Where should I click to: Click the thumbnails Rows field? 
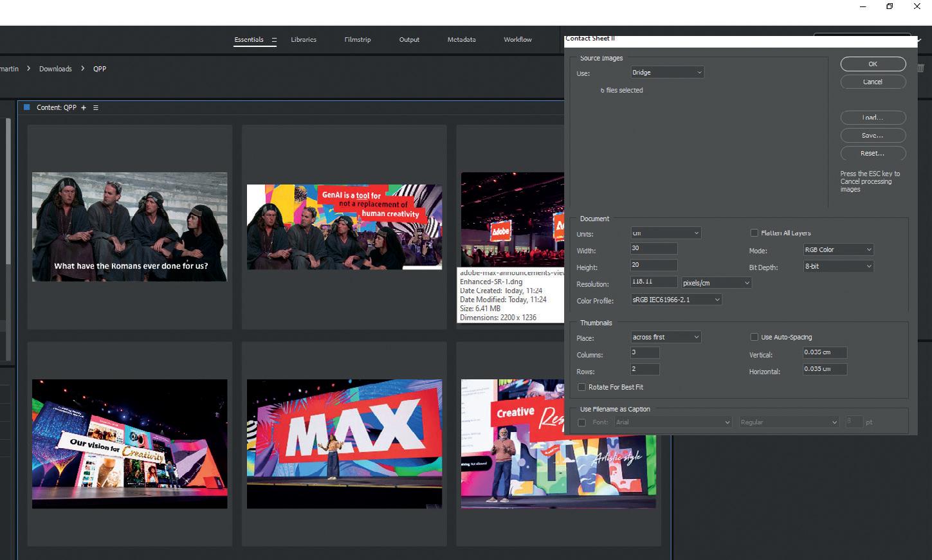(x=644, y=369)
